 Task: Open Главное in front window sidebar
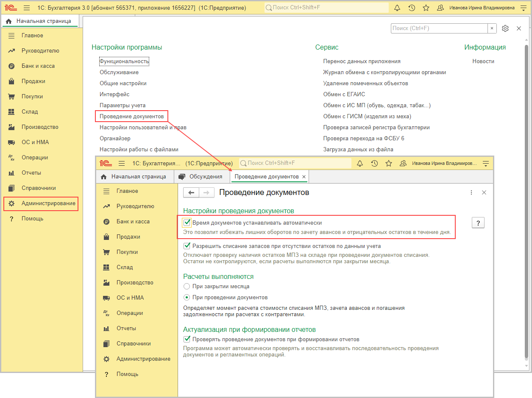click(x=127, y=191)
